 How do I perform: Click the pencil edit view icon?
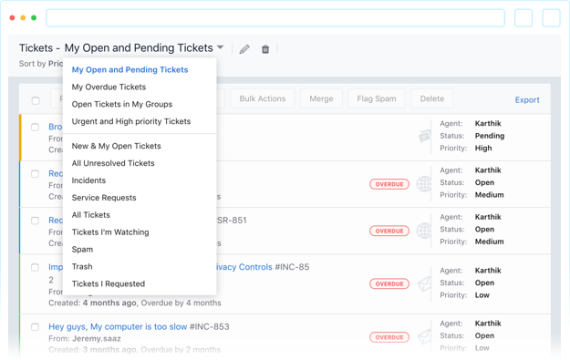click(x=244, y=49)
